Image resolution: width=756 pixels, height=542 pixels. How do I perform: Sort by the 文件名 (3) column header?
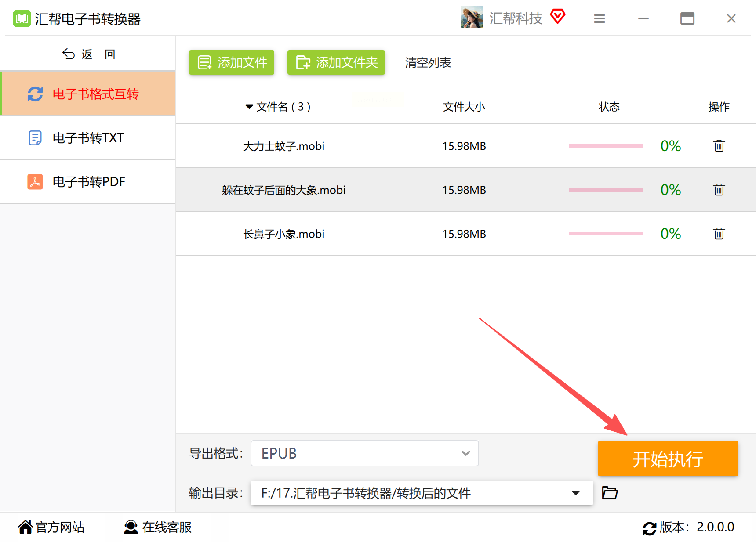(278, 107)
